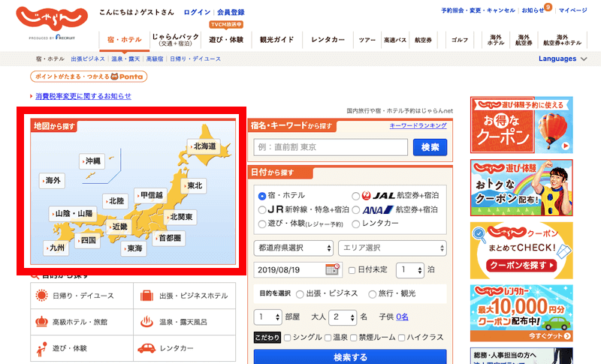The height and width of the screenshot is (364, 601).
Task: Enable the 温泉 checkbox
Action: click(328, 338)
